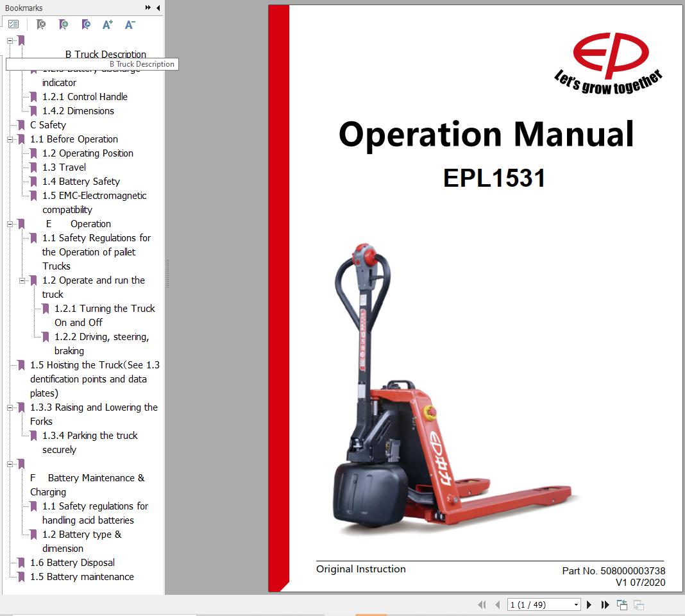Go to 1.2.1 Turning the Truck On and Off
The width and height of the screenshot is (685, 616).
point(105,315)
